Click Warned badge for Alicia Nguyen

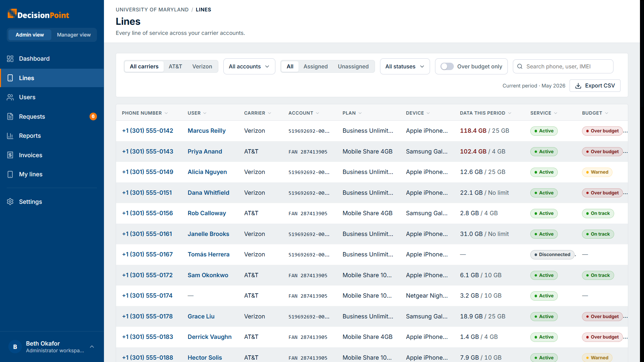(597, 172)
